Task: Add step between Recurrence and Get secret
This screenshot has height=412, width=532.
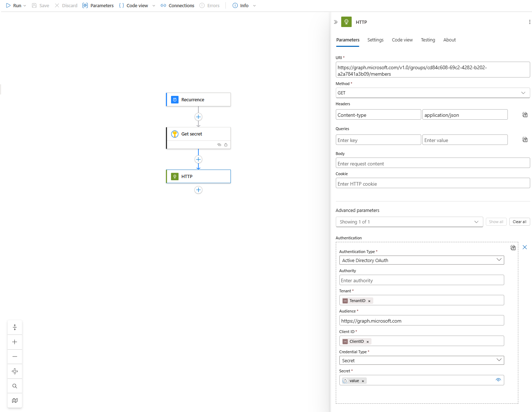Action: (x=198, y=117)
